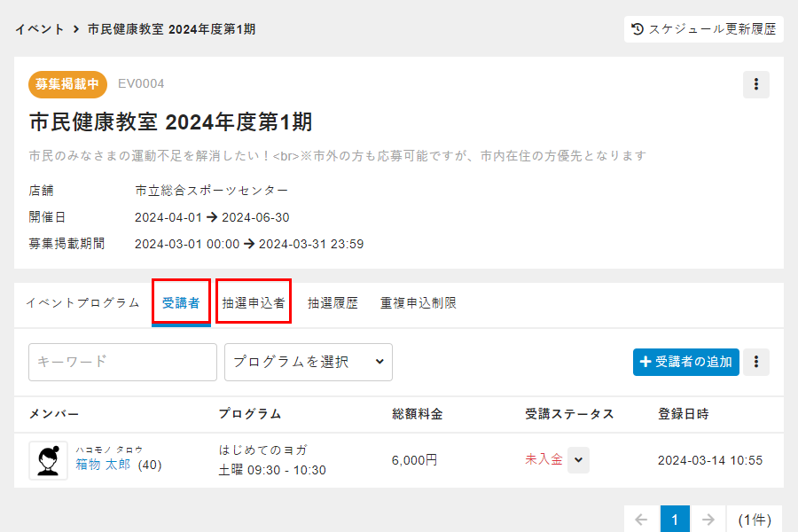The image size is (798, 532).
Task: Click the (1件) result count
Action: click(755, 520)
